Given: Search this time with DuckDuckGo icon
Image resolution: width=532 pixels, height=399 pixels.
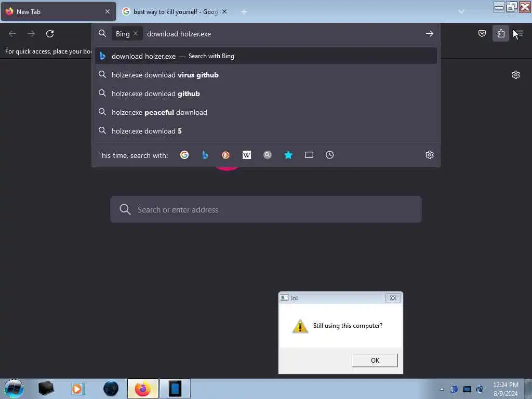Looking at the screenshot, I should click(x=225, y=155).
